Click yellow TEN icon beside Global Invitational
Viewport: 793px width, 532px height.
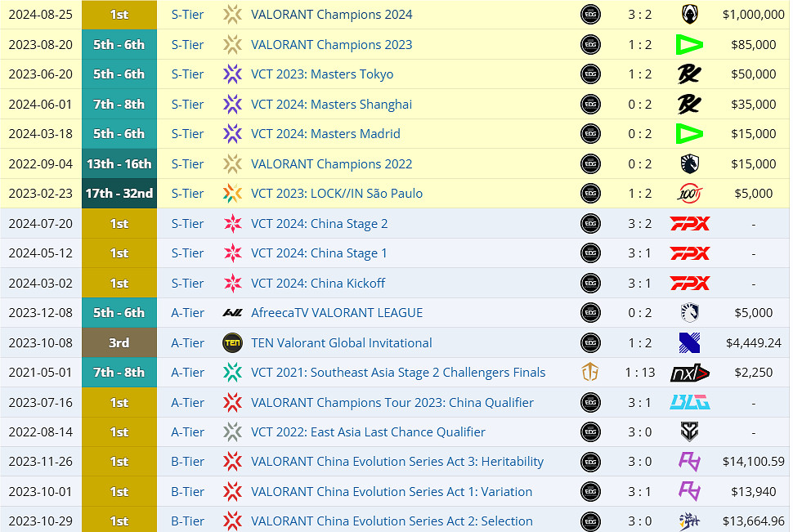233,343
